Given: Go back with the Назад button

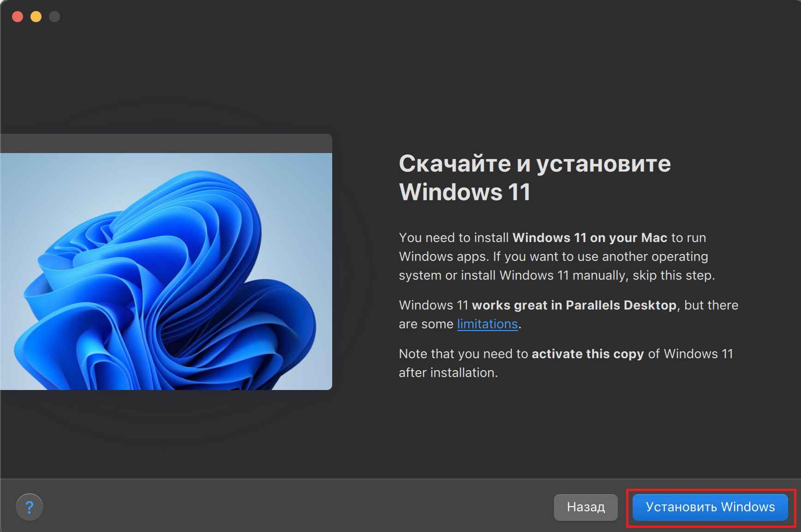Looking at the screenshot, I should coord(586,507).
